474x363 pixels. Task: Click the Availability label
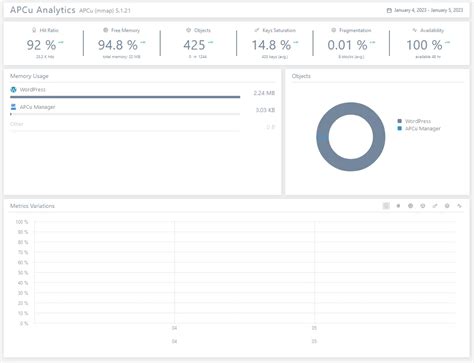click(x=432, y=30)
